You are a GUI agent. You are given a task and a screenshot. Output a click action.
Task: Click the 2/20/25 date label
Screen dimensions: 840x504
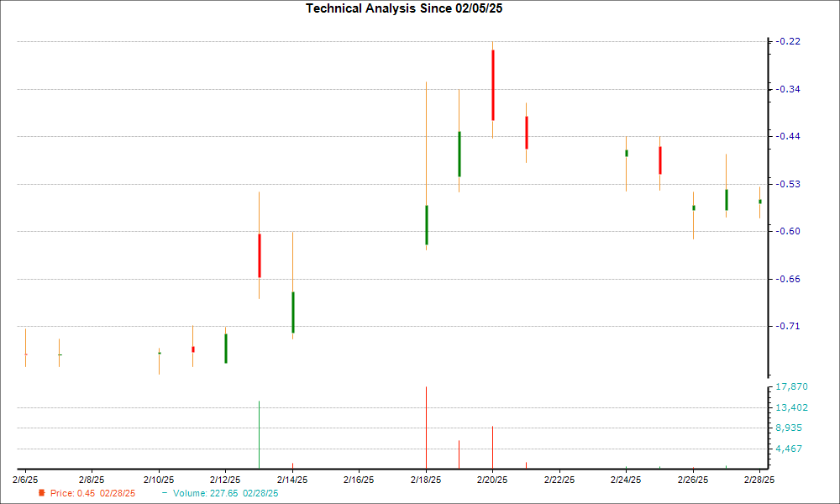[492, 480]
